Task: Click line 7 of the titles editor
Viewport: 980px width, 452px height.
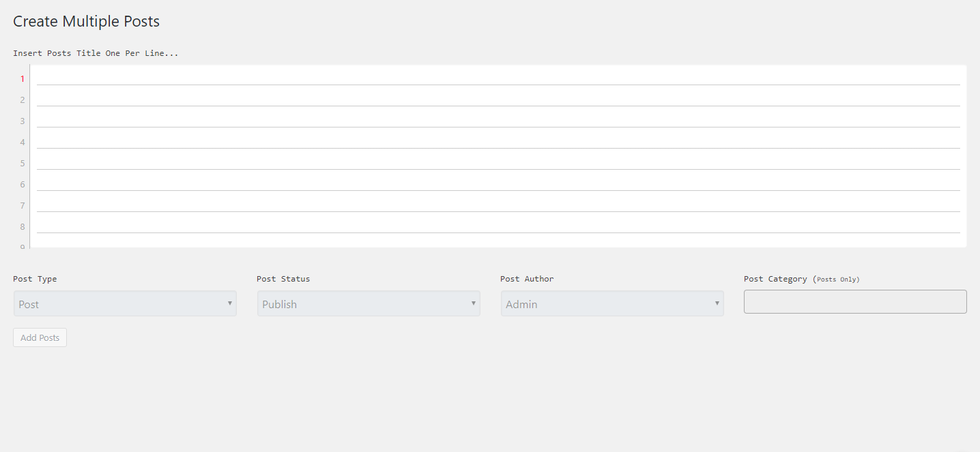Action: pos(498,202)
